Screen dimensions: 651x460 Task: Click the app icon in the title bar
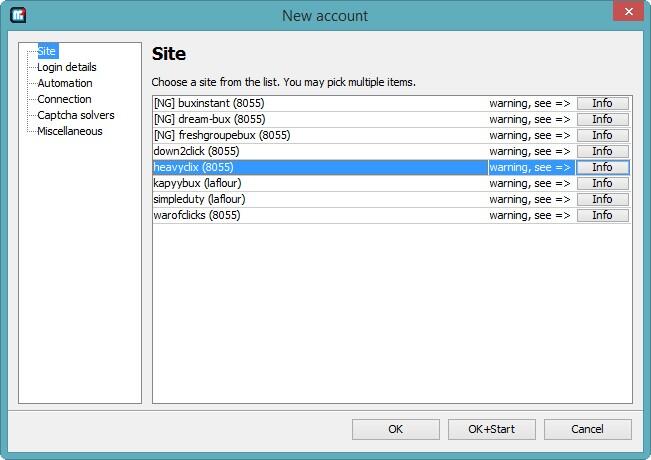17,15
